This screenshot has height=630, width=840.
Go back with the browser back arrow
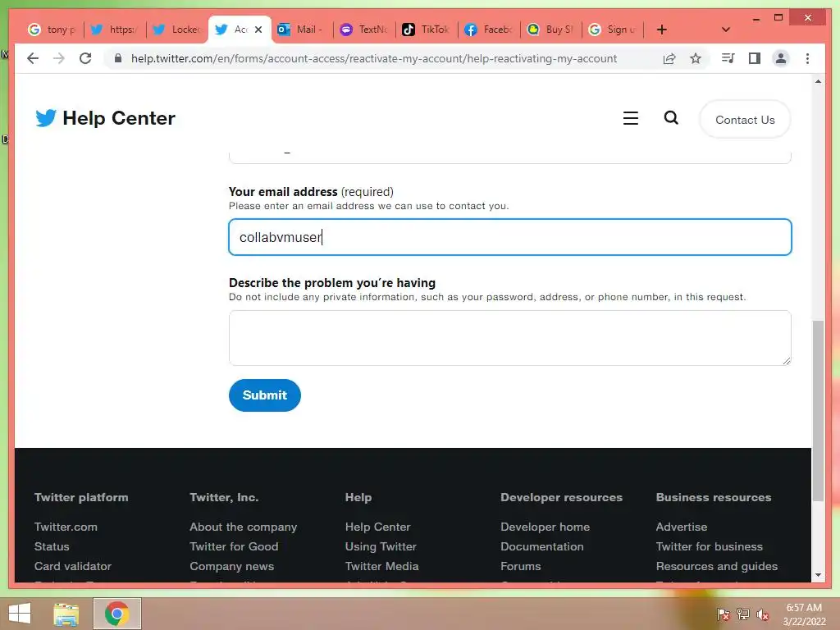coord(33,58)
